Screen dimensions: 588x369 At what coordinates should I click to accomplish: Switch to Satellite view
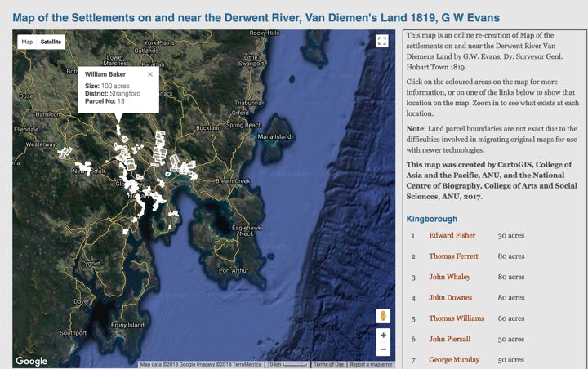[51, 41]
